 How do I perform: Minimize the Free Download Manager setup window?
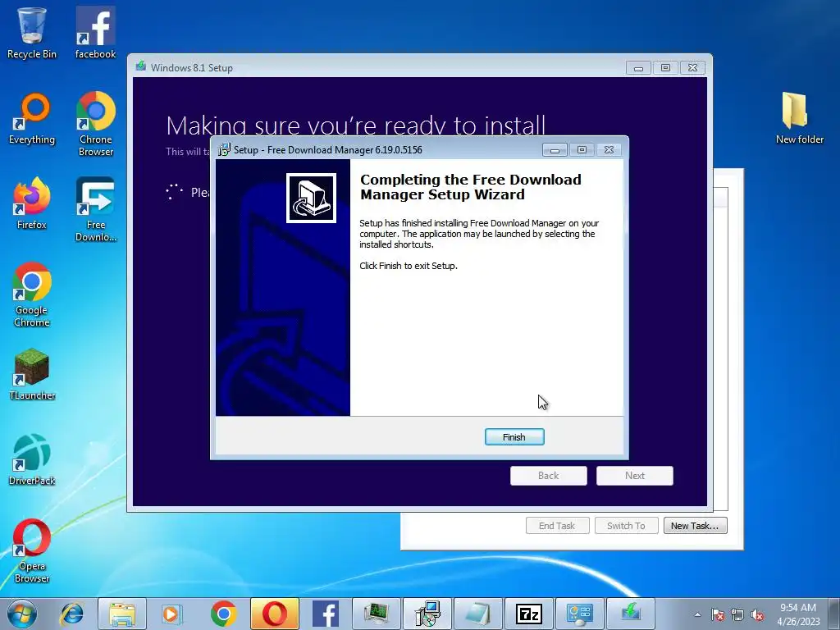coord(555,150)
